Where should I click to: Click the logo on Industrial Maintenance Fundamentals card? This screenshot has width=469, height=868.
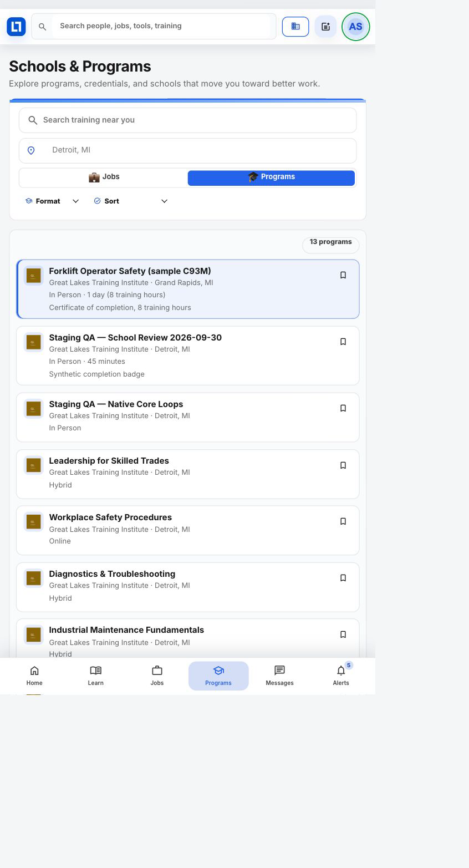33,634
